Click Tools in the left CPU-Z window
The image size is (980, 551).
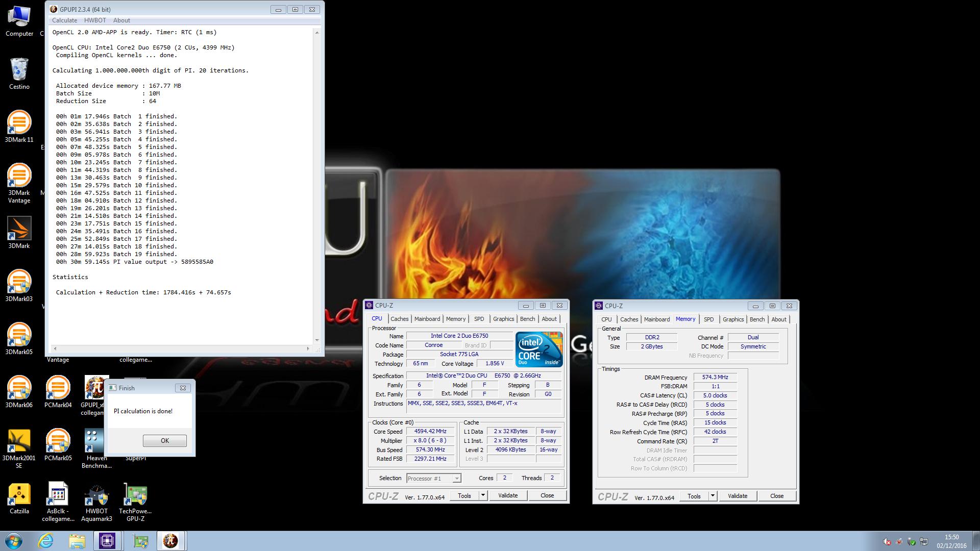click(464, 495)
